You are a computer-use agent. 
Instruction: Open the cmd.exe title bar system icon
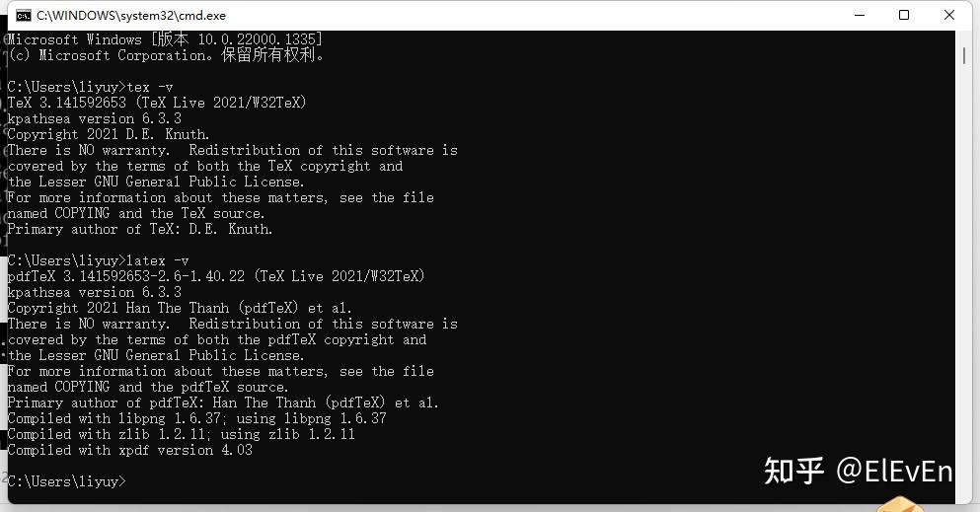[x=24, y=15]
